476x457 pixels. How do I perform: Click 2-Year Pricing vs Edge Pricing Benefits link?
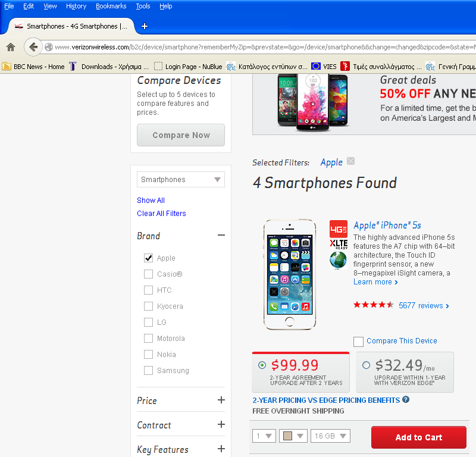(x=326, y=400)
